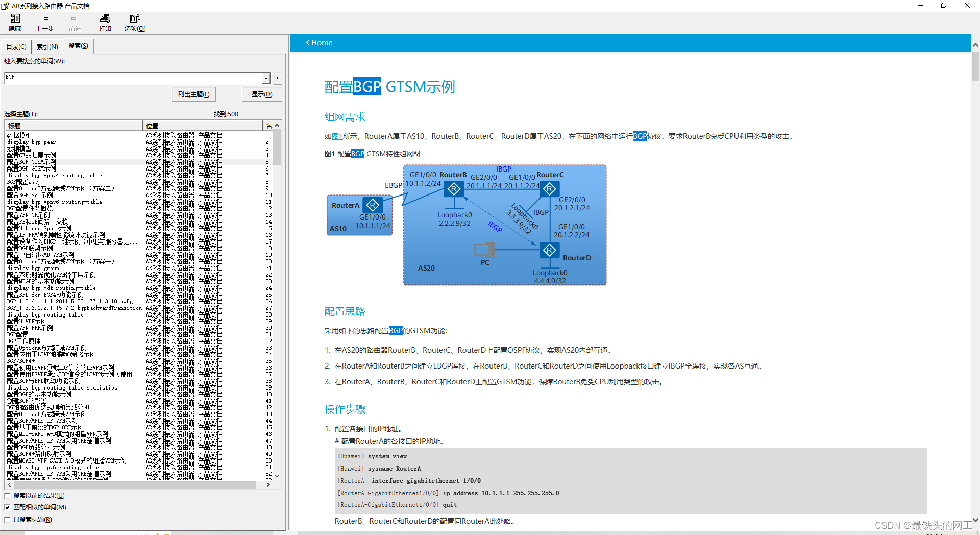The height and width of the screenshot is (535, 980).
Task: Select result '创建BGP的配置'
Action: point(27,401)
